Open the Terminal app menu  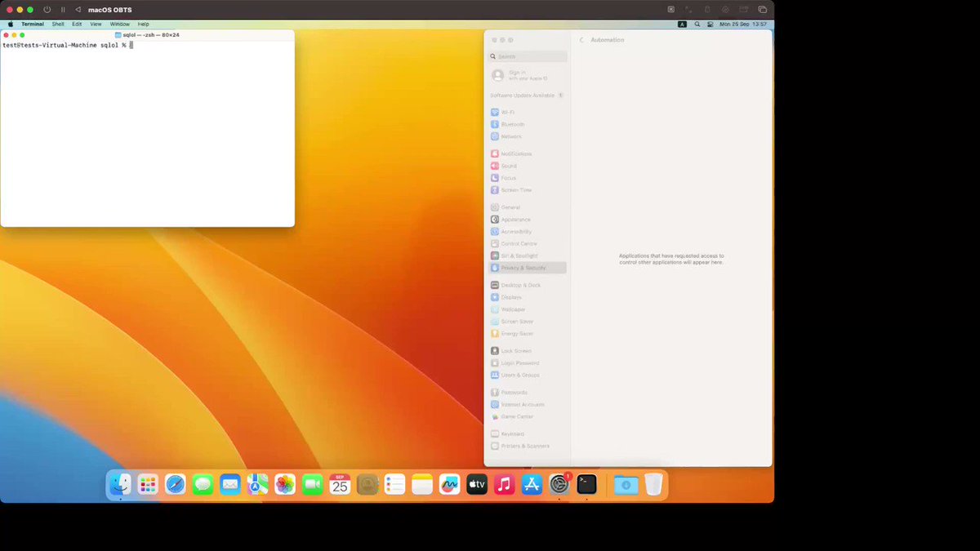tap(33, 24)
